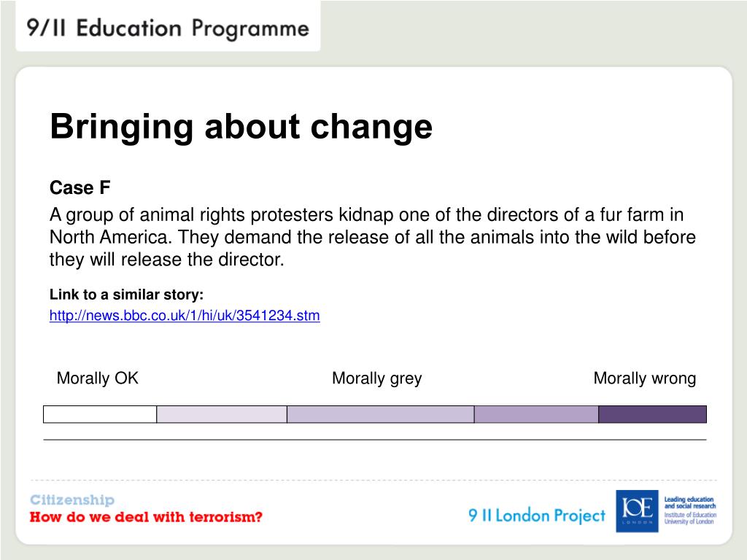
Task: Click the Morally grey label
Action: [x=377, y=378]
